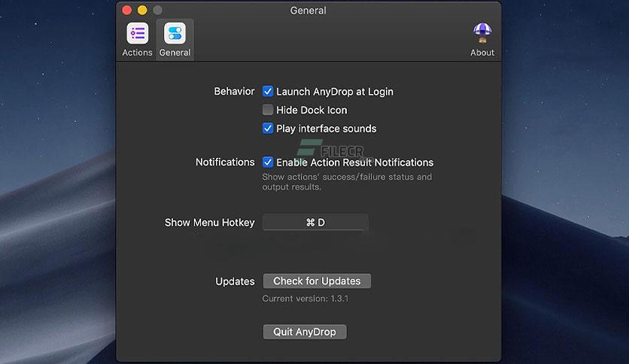Image resolution: width=629 pixels, height=364 pixels.
Task: Click the Check for Updates button
Action: [317, 281]
